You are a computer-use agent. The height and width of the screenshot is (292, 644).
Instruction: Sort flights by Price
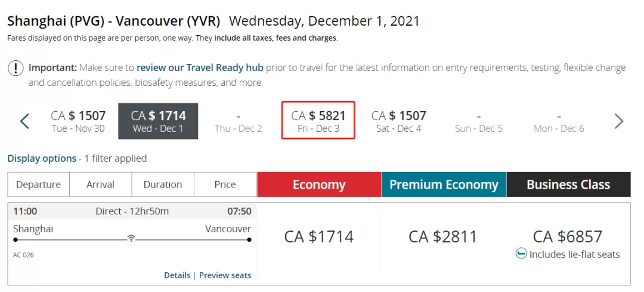225,185
